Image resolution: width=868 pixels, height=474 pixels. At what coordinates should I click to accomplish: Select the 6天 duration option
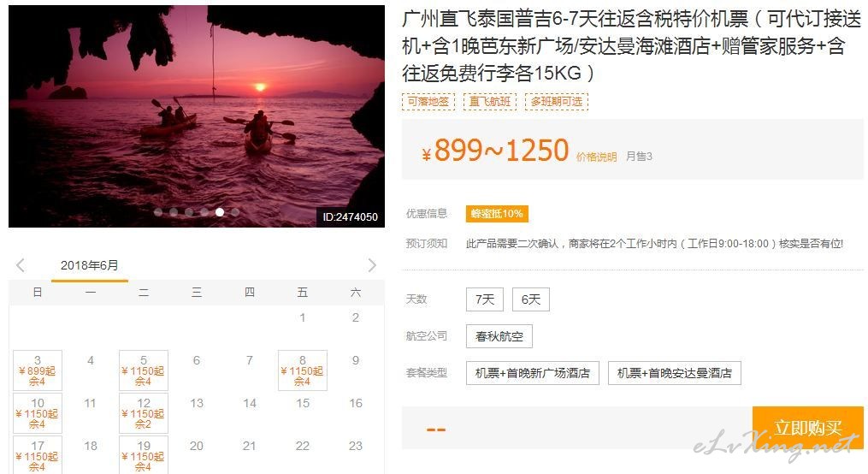531,299
